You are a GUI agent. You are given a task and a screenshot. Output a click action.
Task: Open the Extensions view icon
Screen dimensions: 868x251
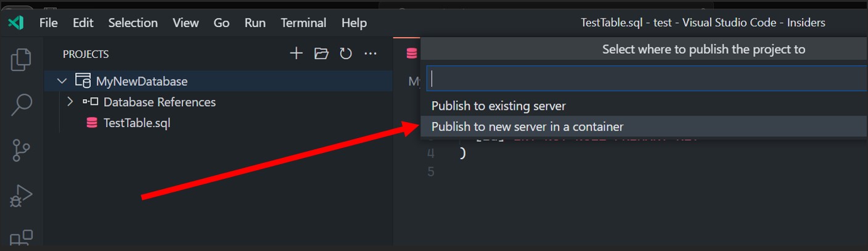(x=21, y=238)
